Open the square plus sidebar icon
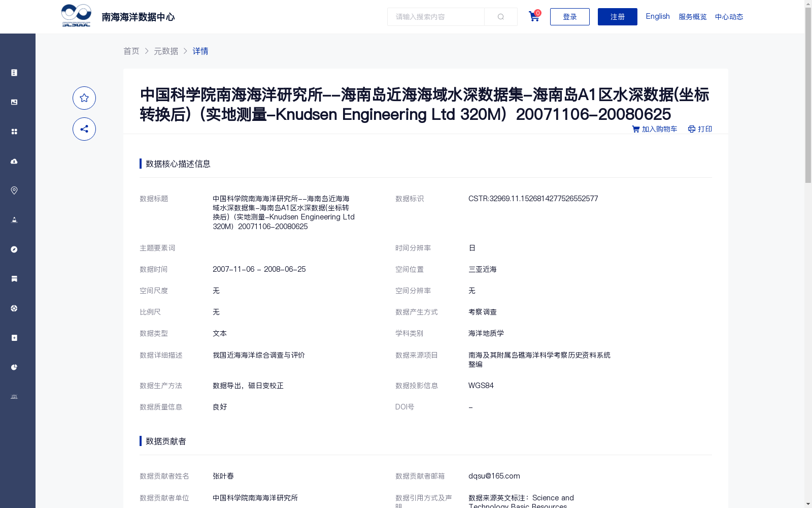 (x=14, y=338)
